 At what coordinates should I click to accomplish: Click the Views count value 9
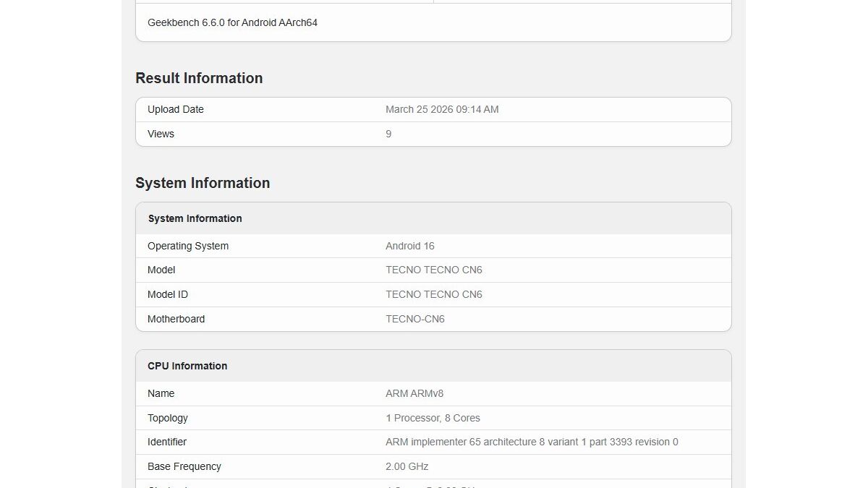[x=388, y=134]
